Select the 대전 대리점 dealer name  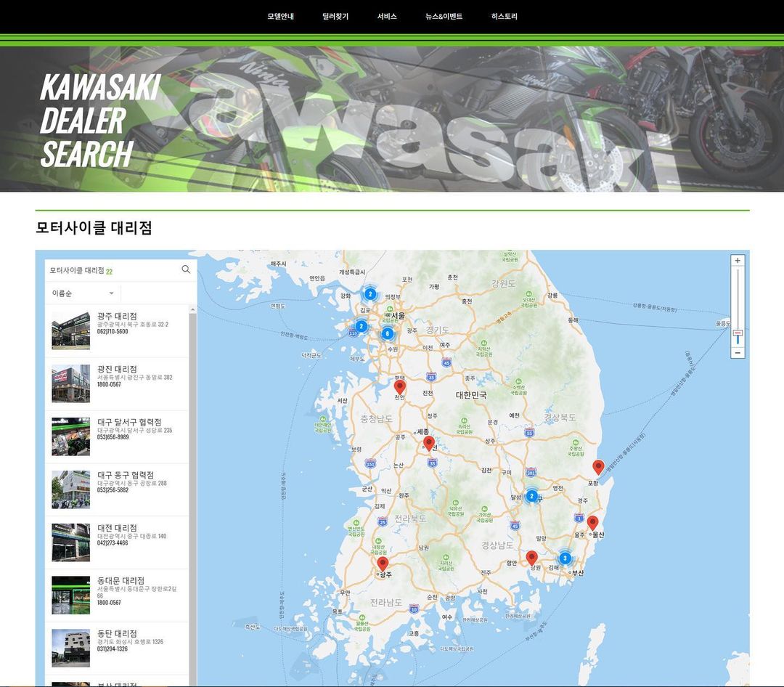pos(117,528)
